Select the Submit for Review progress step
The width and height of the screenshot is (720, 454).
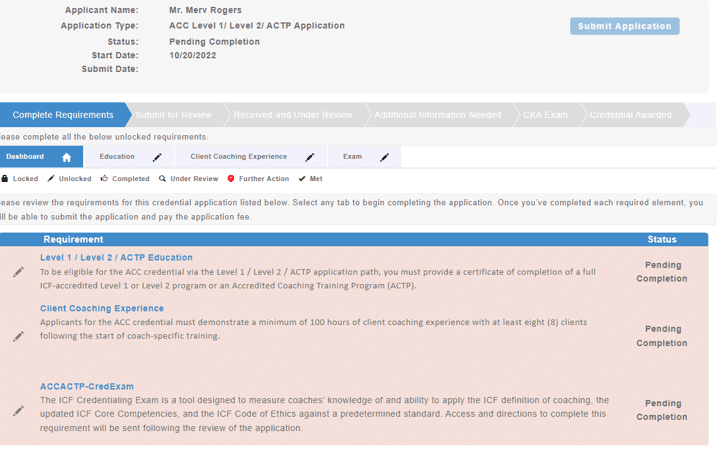[x=174, y=115]
